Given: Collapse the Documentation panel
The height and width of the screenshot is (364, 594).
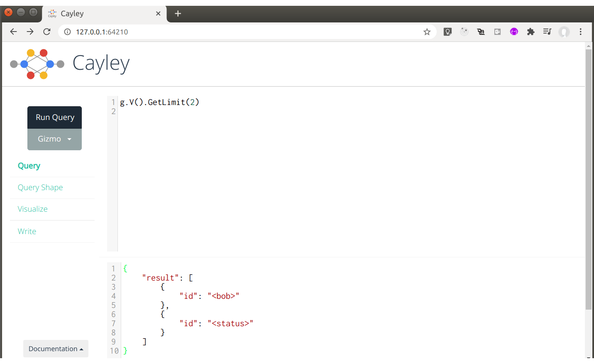Looking at the screenshot, I should point(56,348).
